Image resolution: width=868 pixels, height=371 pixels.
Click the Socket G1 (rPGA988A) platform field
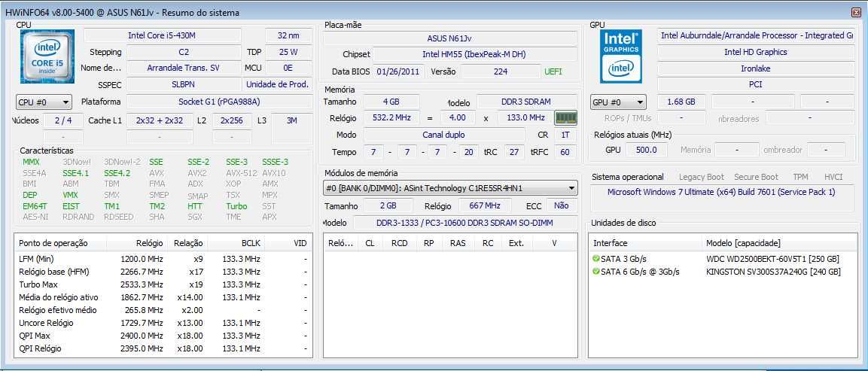[x=218, y=102]
